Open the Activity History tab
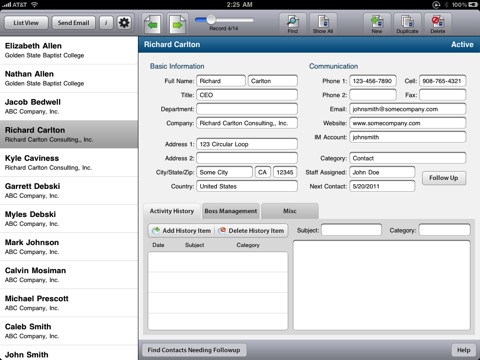The width and height of the screenshot is (480, 360). tap(172, 211)
